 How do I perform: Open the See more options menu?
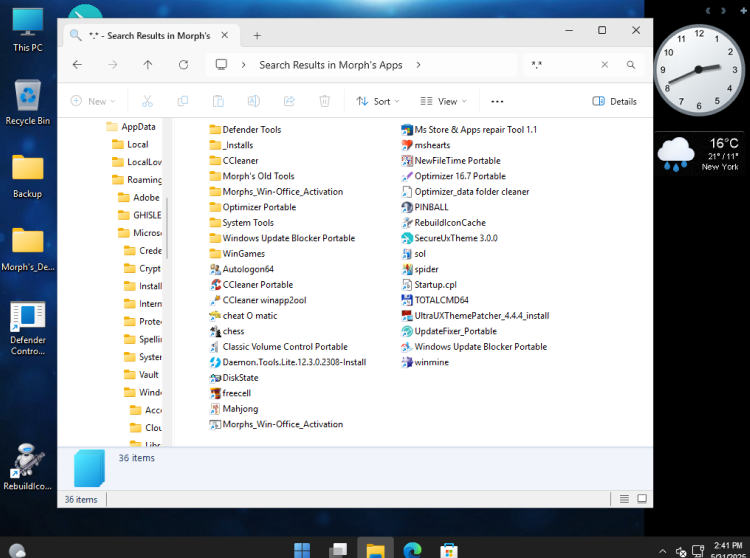497,101
